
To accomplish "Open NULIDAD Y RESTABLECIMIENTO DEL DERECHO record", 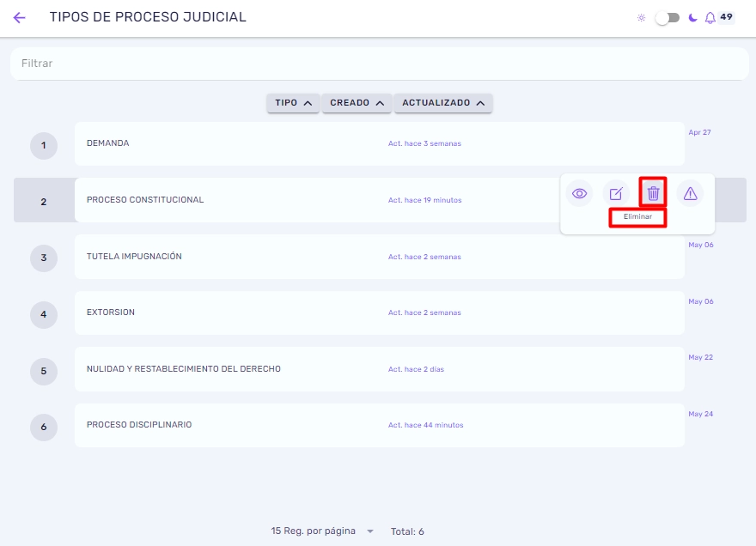I will (x=380, y=369).
